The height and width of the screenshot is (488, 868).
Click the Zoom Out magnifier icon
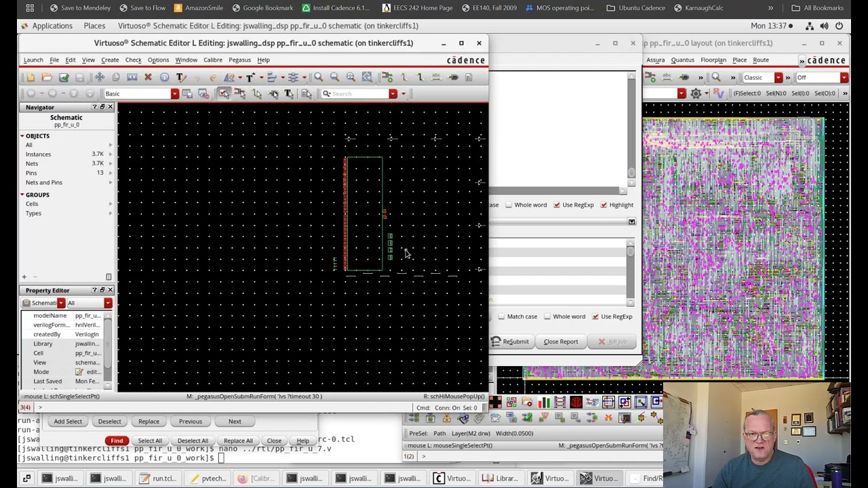[334, 77]
